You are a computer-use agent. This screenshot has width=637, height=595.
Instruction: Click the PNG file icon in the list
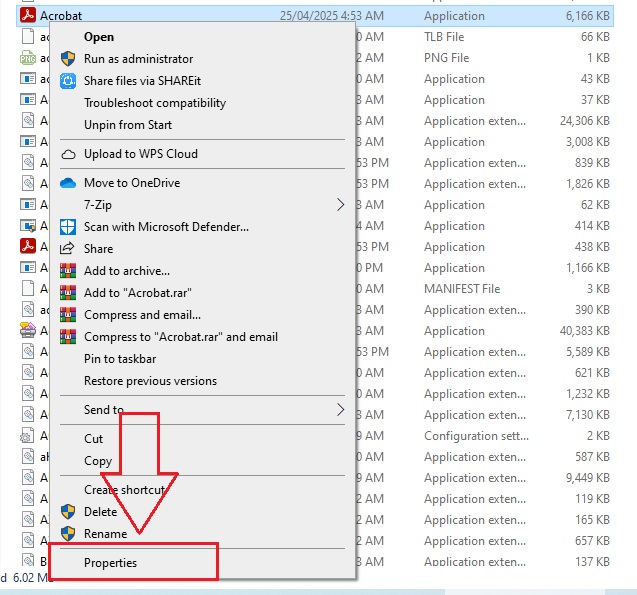[28, 58]
